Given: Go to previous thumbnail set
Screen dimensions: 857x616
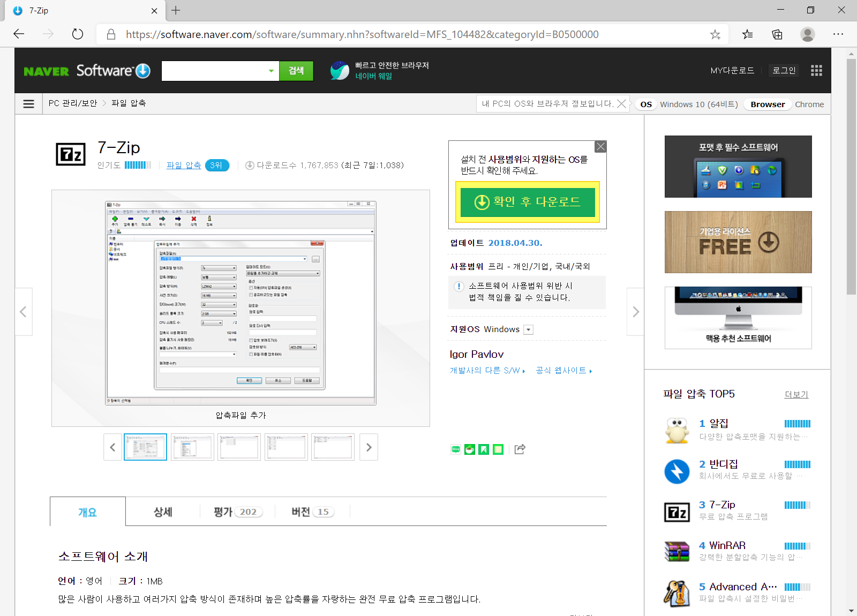Looking at the screenshot, I should click(x=112, y=447).
